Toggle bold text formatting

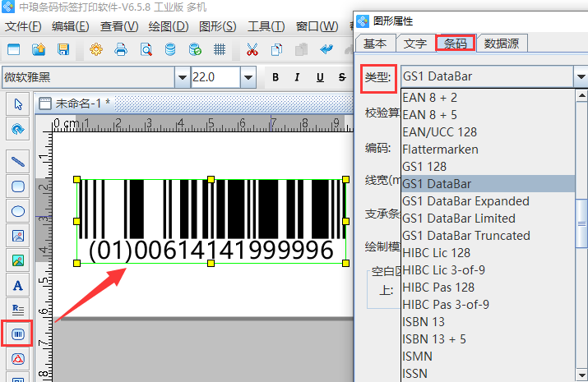pos(275,78)
